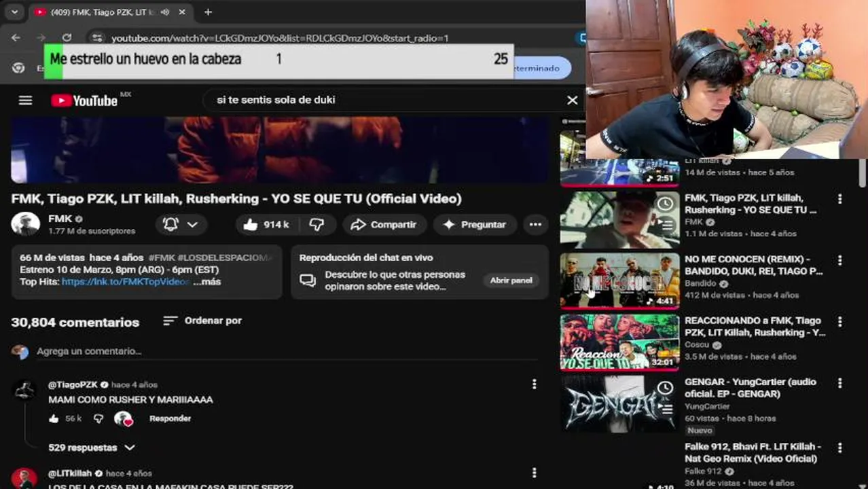Open a new browser tab
The height and width of the screenshot is (489, 868).
(x=208, y=12)
